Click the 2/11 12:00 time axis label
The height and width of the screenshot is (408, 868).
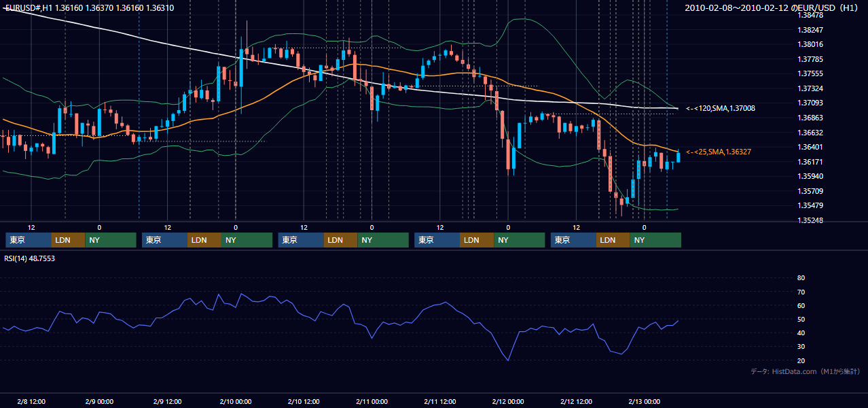click(439, 402)
